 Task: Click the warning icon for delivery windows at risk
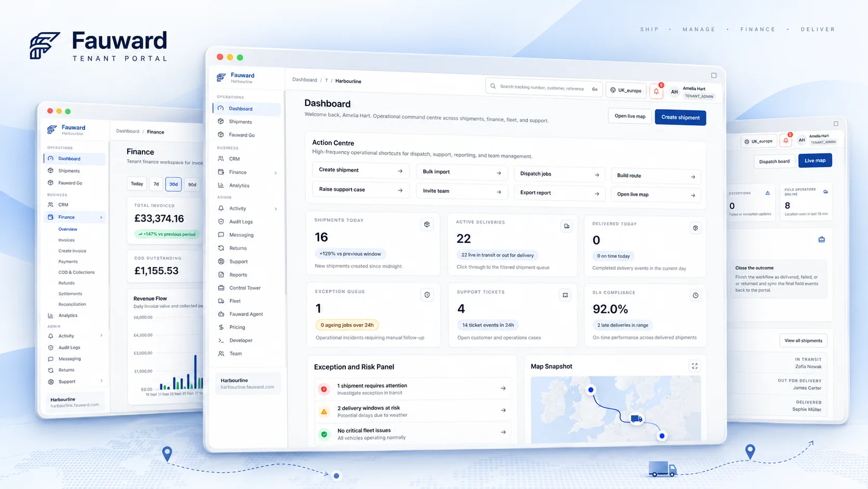click(x=324, y=411)
